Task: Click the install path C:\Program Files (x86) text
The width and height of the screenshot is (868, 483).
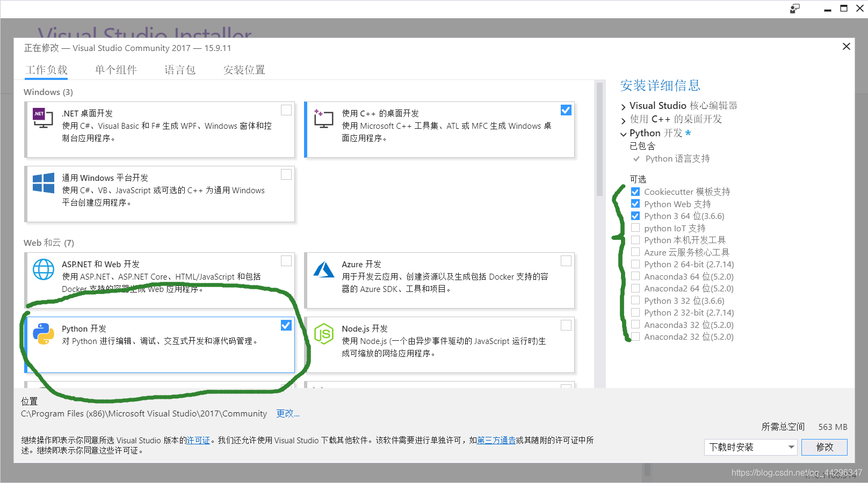Action: point(144,413)
